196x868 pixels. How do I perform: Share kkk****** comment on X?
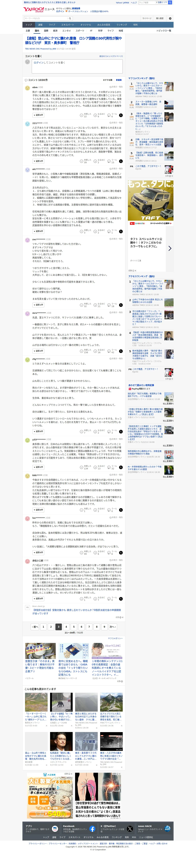121,510
